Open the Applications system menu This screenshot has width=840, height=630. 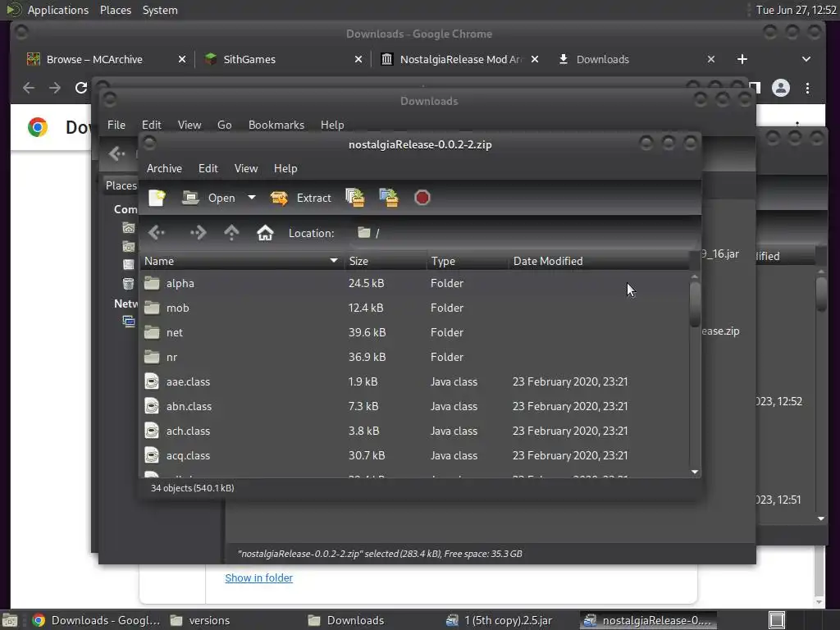58,10
